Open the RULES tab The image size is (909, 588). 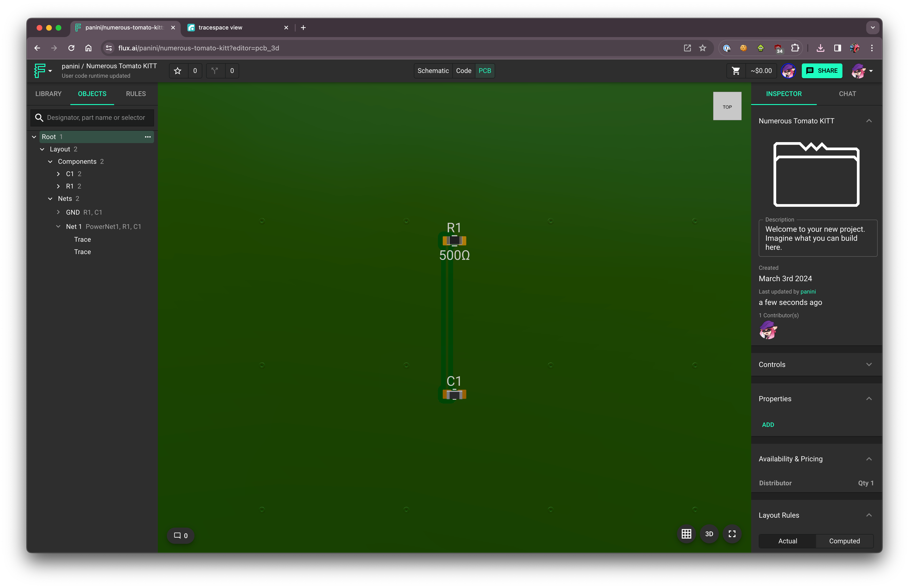click(x=136, y=94)
